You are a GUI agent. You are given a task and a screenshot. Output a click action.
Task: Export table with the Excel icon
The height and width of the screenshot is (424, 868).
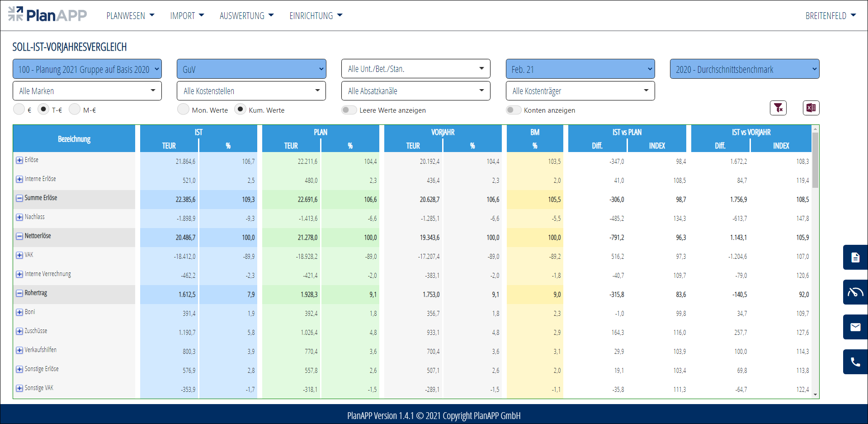pos(811,108)
